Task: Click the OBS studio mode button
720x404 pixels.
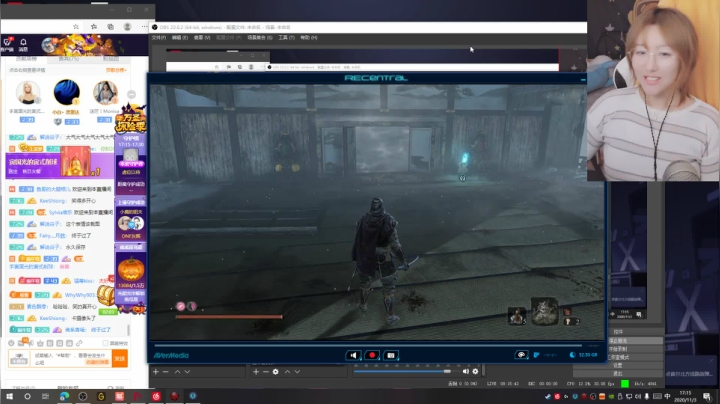Action: pyautogui.click(x=636, y=357)
